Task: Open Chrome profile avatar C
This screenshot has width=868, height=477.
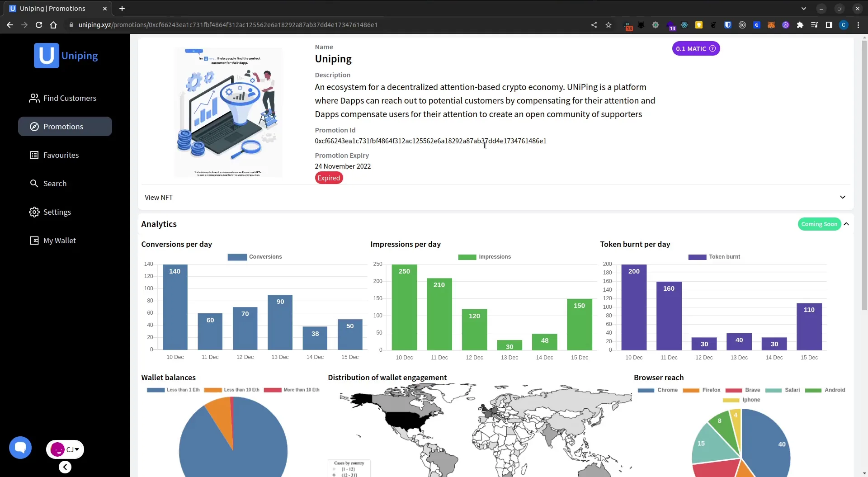Action: (x=844, y=25)
